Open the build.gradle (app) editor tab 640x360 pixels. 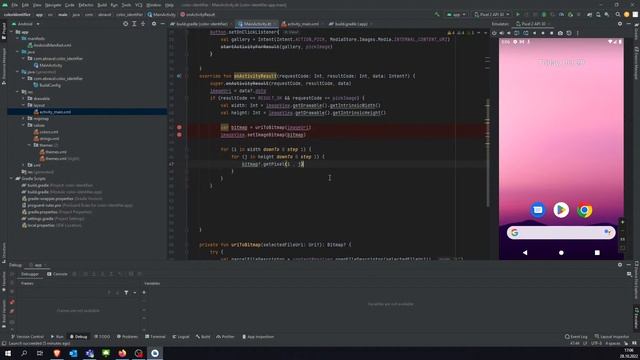click(x=351, y=24)
